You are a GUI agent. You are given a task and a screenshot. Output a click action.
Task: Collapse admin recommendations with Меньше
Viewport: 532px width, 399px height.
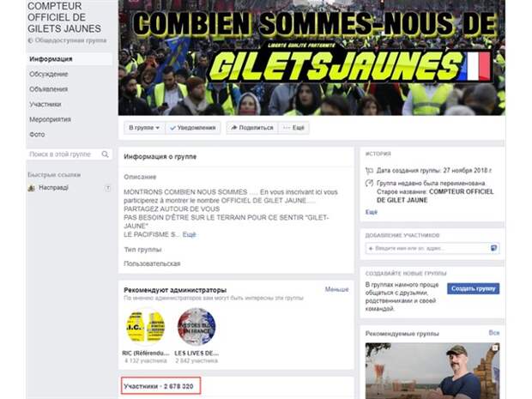click(336, 289)
